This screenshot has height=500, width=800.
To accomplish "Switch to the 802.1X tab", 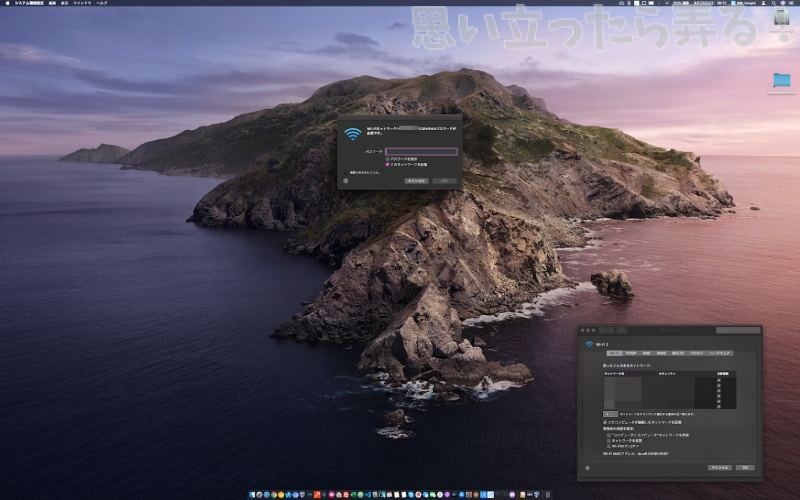I will click(678, 353).
